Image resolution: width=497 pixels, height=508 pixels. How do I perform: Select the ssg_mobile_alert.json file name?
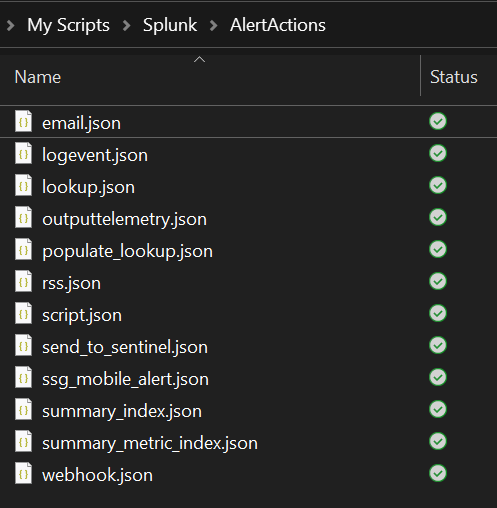(x=125, y=379)
